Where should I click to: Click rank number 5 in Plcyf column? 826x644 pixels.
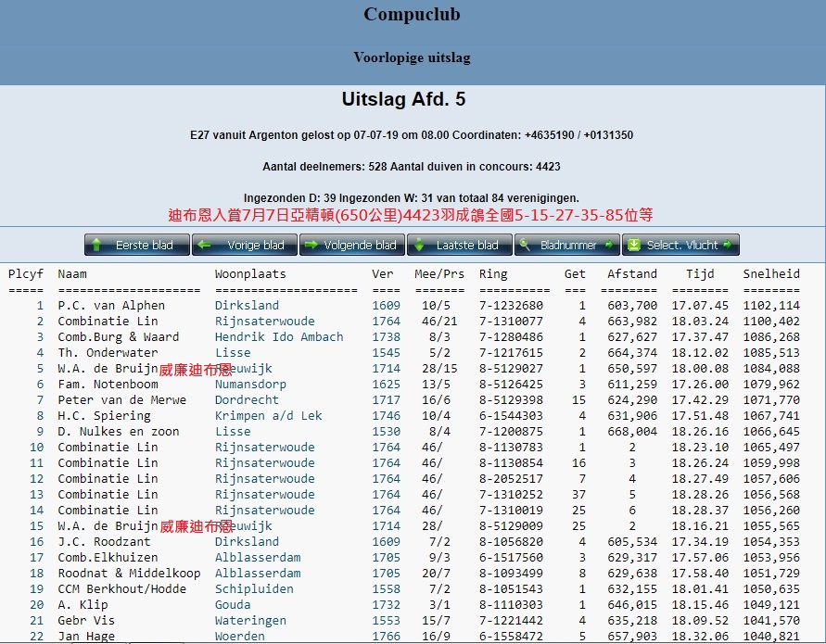pyautogui.click(x=40, y=369)
